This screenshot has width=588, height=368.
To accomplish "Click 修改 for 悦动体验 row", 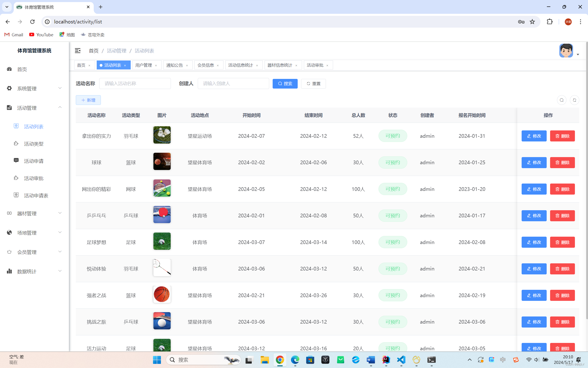I will [534, 269].
